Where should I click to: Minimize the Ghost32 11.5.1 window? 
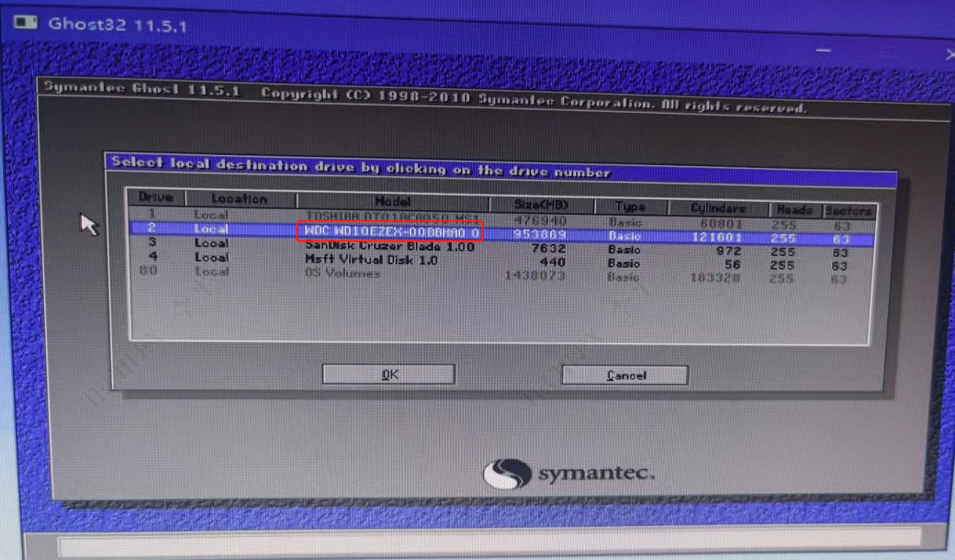pos(824,50)
